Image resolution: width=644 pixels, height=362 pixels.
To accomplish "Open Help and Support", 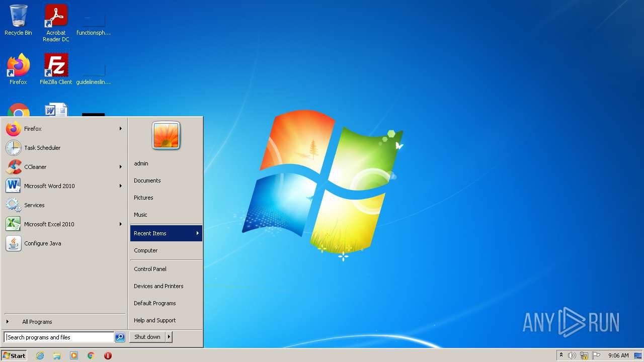I will click(x=166, y=320).
